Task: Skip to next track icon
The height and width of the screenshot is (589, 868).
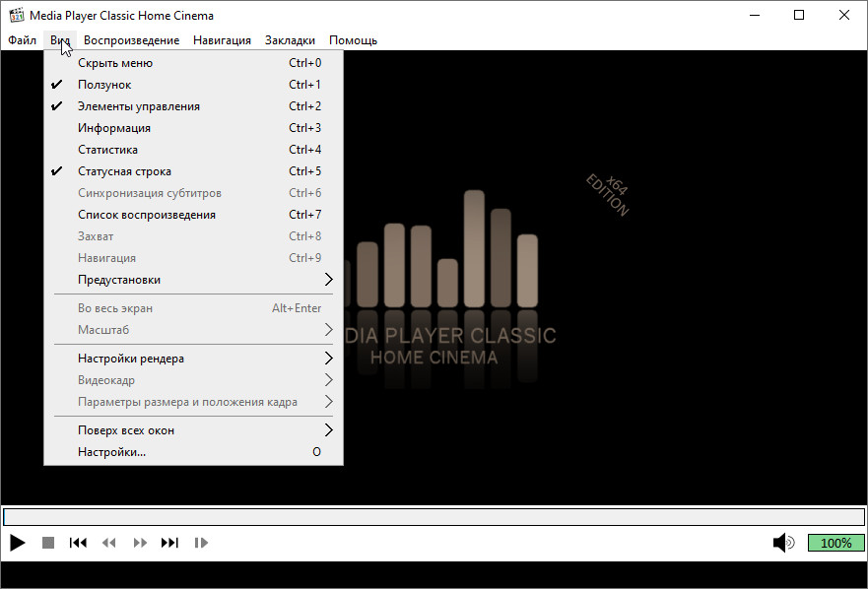Action: 169,543
